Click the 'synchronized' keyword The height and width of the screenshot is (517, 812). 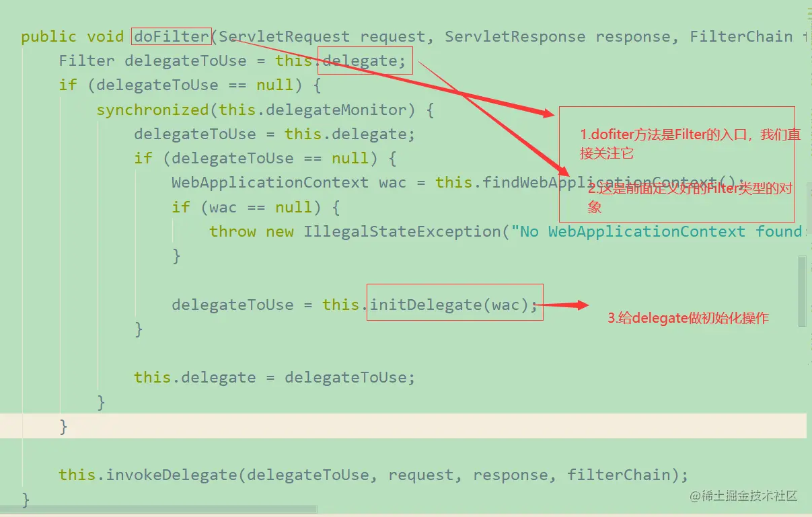(x=153, y=110)
